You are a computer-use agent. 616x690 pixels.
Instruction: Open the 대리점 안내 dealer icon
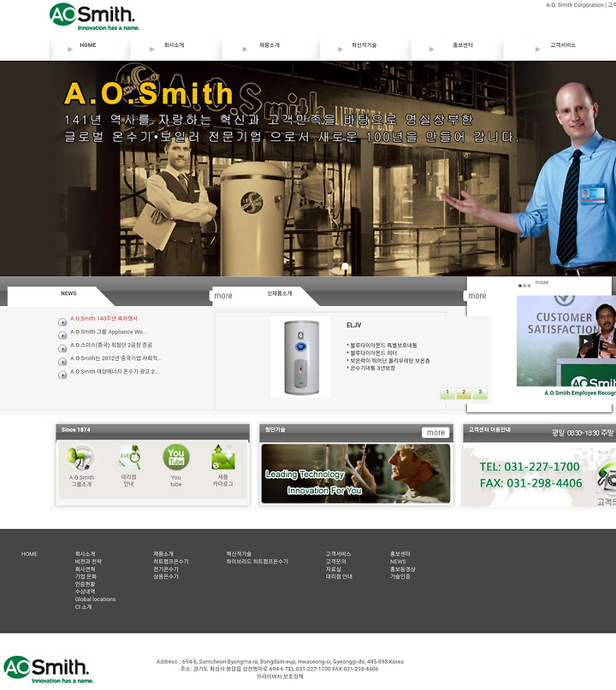129,457
